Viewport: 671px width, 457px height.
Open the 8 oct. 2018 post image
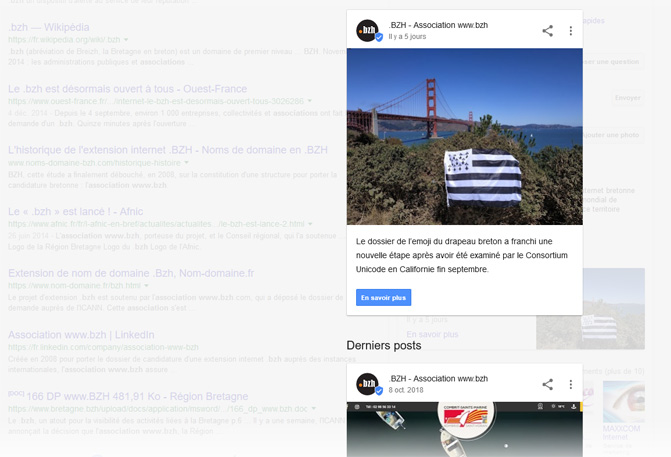point(464,429)
